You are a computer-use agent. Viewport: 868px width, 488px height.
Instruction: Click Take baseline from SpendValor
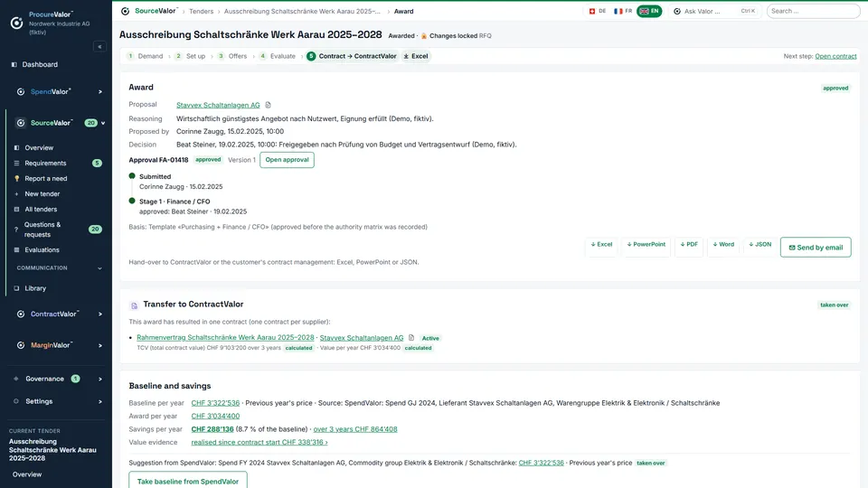(x=188, y=481)
